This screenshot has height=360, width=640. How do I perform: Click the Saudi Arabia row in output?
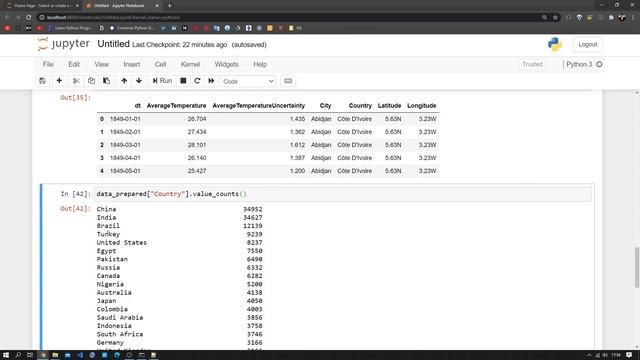pos(180,318)
